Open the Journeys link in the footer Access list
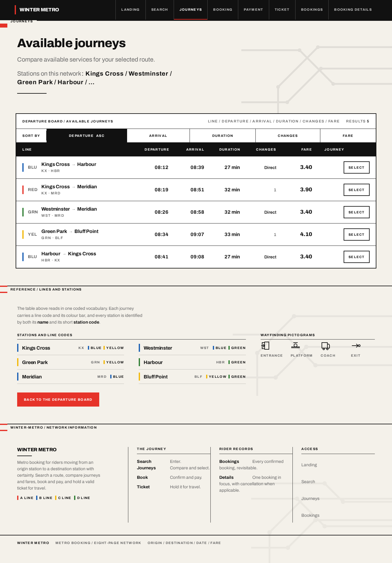Screen dimensions: 392x563 (x=310, y=498)
